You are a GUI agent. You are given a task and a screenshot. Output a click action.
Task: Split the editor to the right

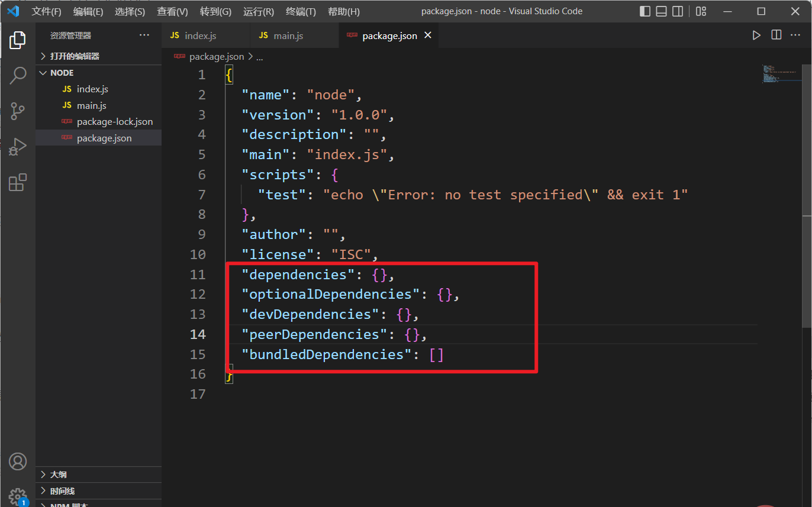(x=776, y=35)
